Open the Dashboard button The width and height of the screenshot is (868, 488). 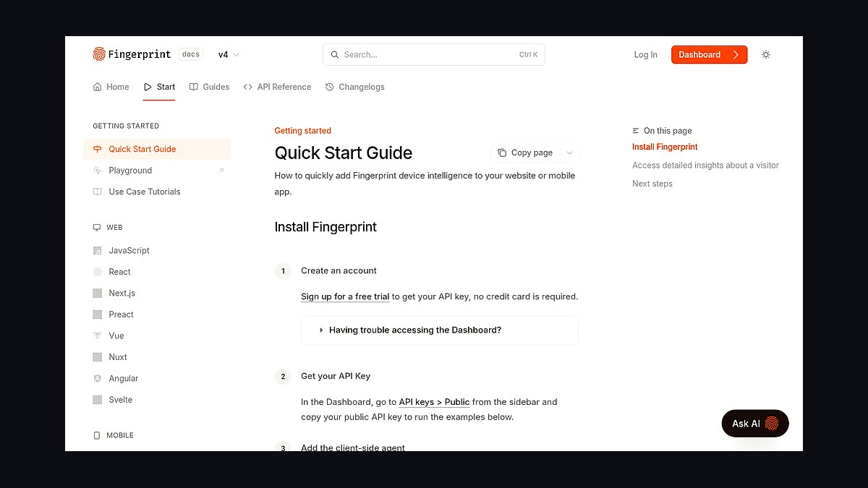(709, 55)
